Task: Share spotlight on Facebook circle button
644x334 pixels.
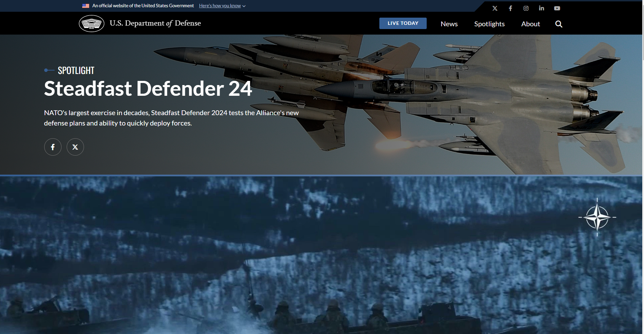Action: click(x=53, y=147)
